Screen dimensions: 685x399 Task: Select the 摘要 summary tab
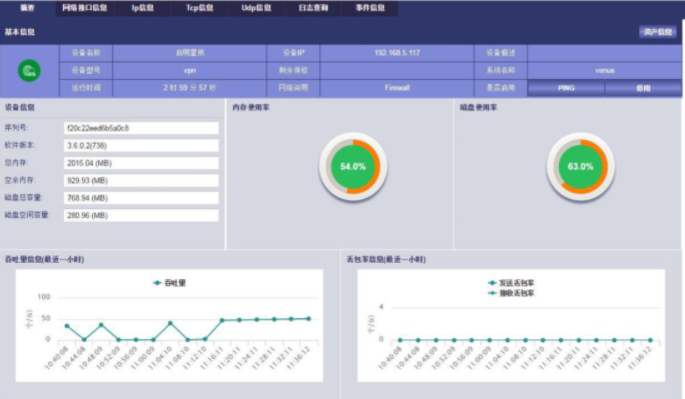pos(28,8)
